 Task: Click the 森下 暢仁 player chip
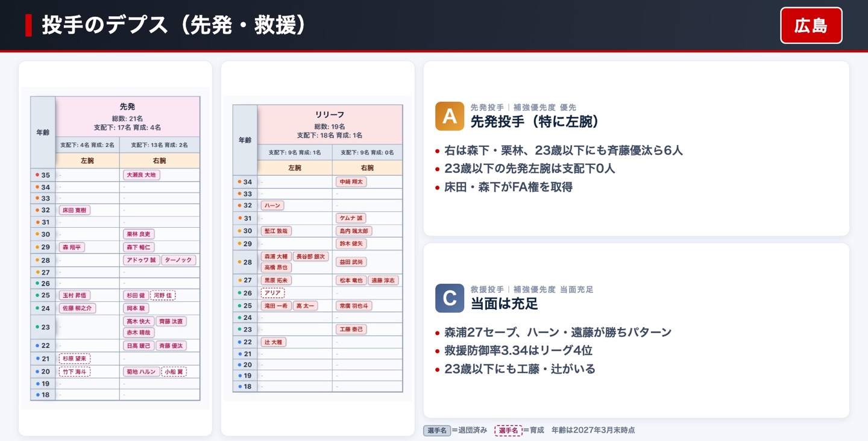(x=139, y=247)
